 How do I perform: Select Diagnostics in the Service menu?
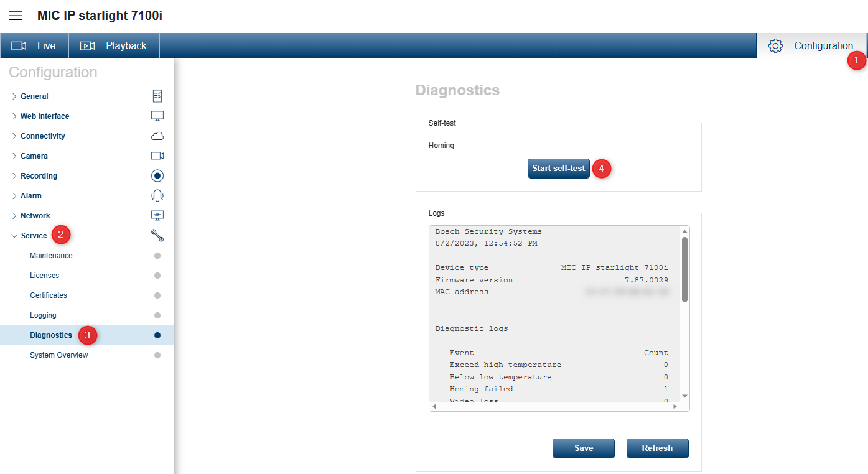(x=87, y=335)
